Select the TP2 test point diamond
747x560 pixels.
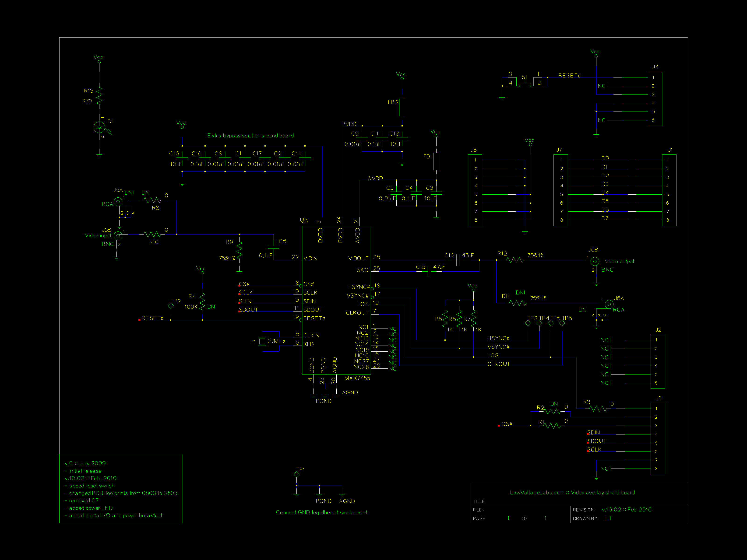coord(171,306)
